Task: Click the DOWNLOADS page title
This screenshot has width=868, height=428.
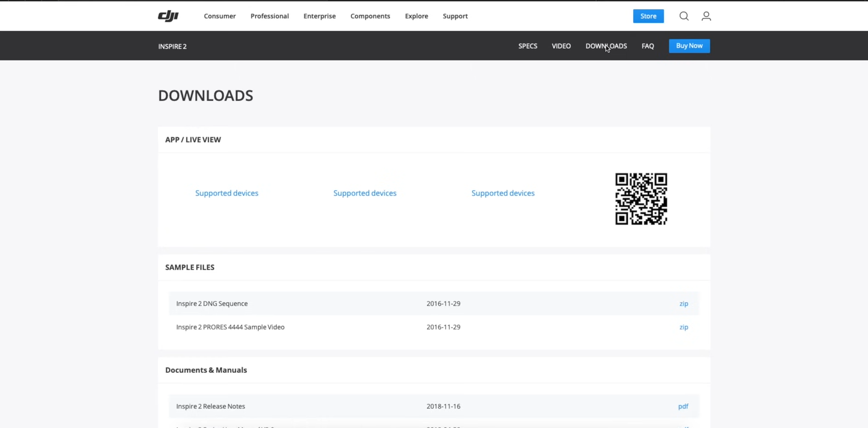Action: (x=205, y=95)
